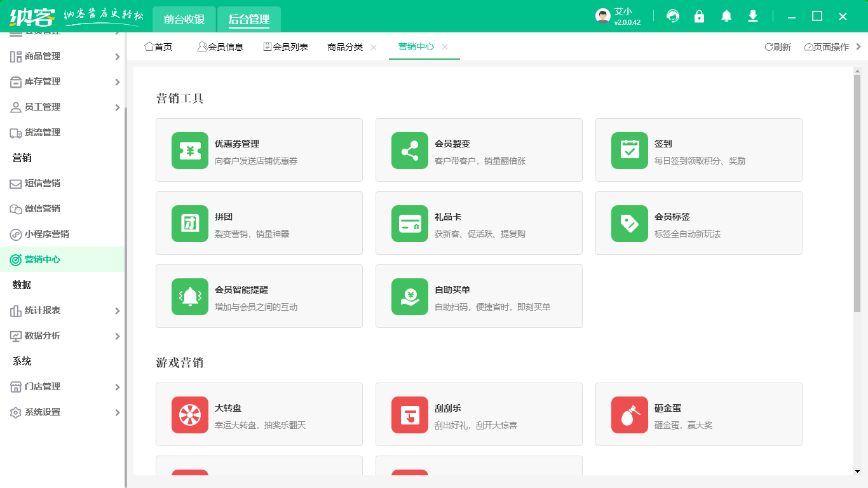Click the 签到 check-in calendar icon

pos(629,150)
